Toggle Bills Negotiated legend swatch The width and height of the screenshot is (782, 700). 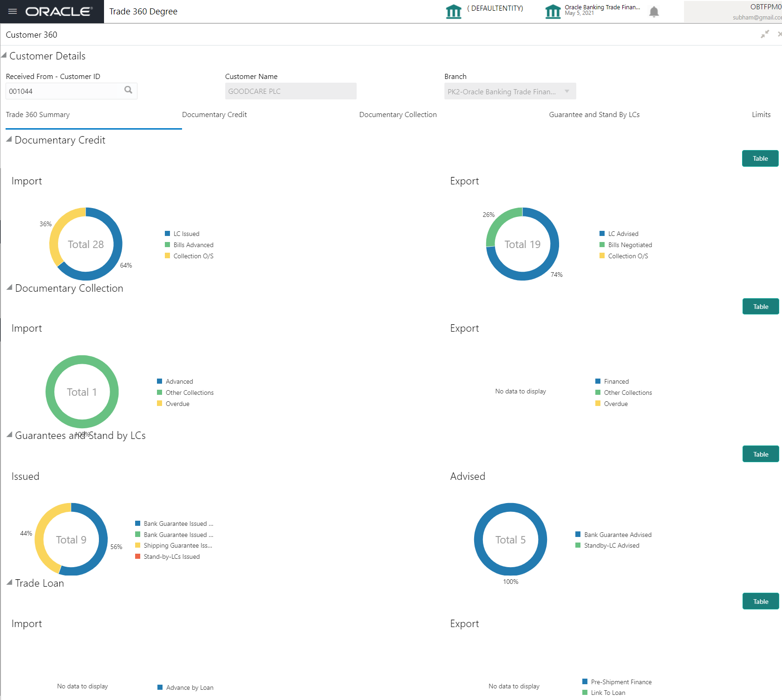(602, 245)
